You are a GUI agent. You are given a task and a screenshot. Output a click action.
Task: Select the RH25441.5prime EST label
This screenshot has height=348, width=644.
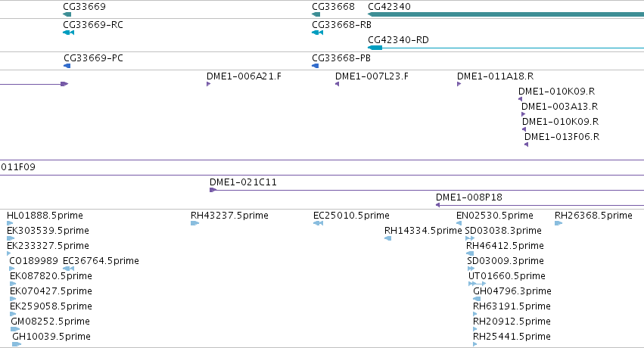(512, 337)
